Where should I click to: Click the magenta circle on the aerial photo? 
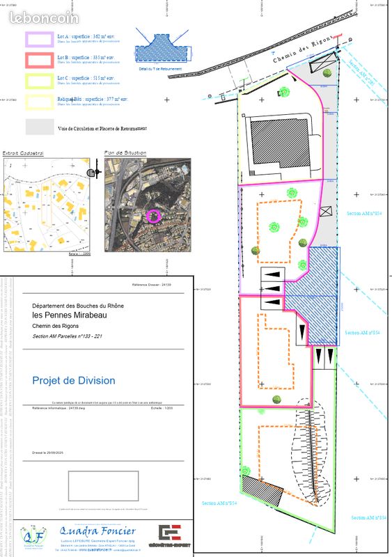pyautogui.click(x=154, y=216)
